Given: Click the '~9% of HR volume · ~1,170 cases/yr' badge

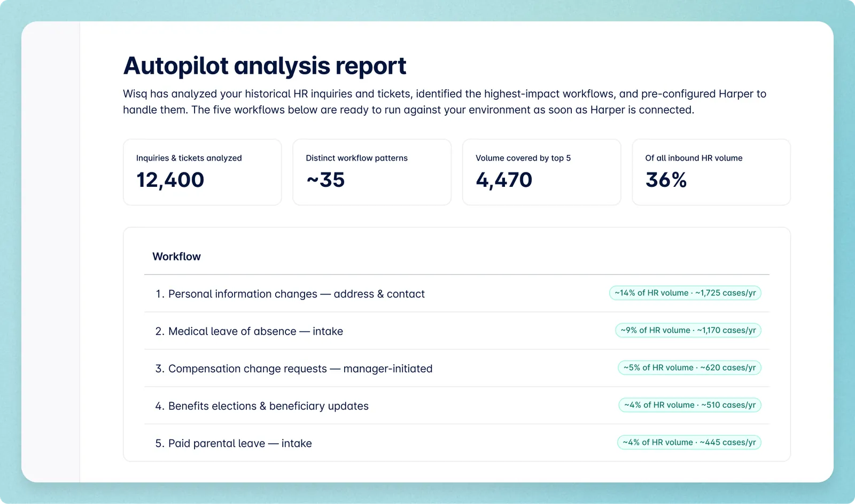Looking at the screenshot, I should point(688,330).
